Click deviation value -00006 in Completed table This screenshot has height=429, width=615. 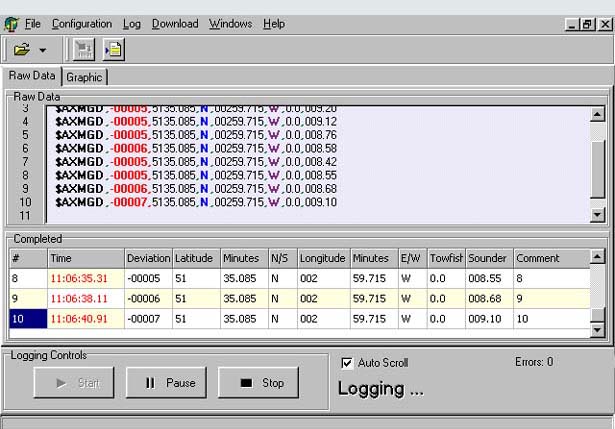(148, 299)
